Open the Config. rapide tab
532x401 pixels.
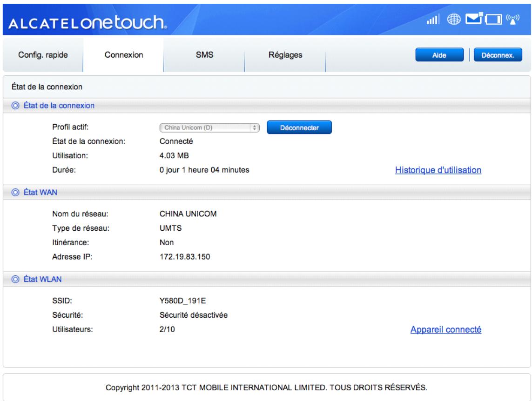[x=43, y=55]
